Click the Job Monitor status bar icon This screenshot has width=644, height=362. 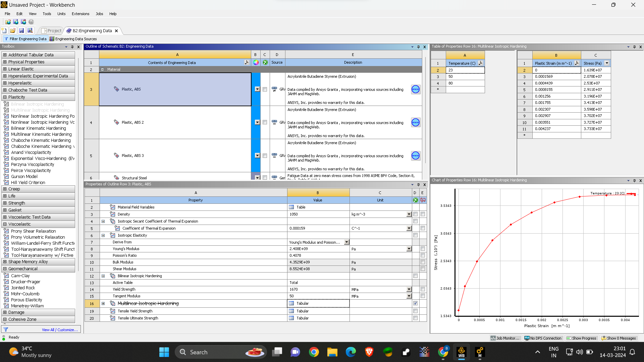pyautogui.click(x=505, y=338)
